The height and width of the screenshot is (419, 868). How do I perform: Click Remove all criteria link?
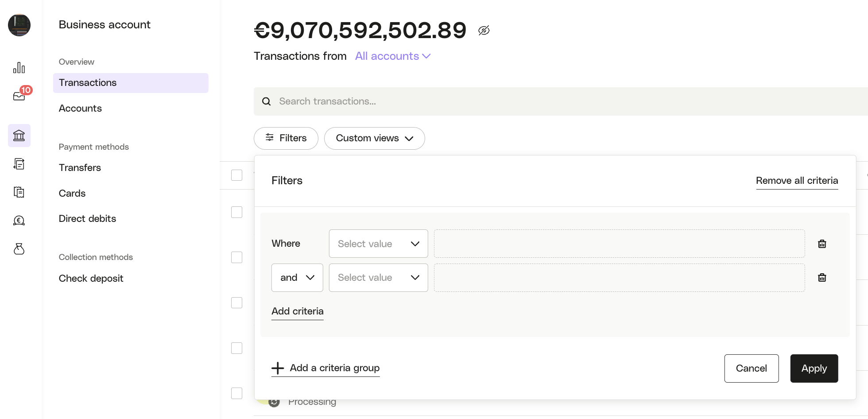click(797, 181)
